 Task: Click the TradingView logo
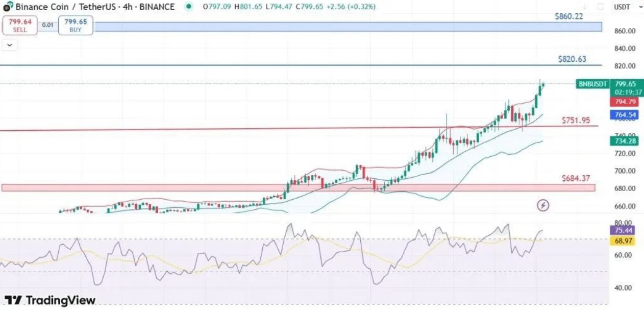(50, 300)
